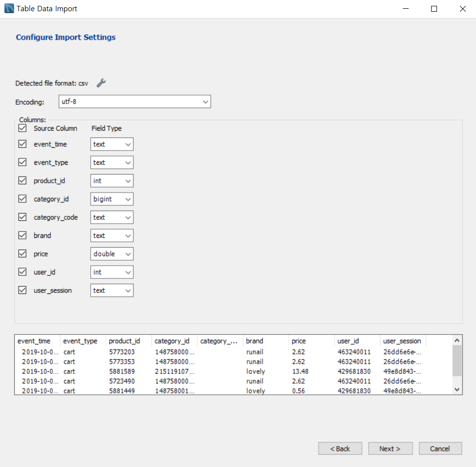
Task: Select preview cell with product_id 5881449
Action: 122,391
